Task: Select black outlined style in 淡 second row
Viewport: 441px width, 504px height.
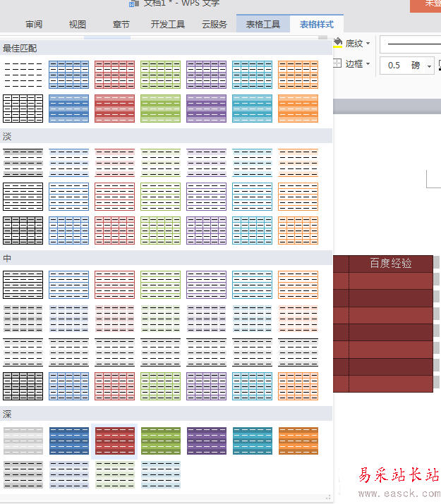Action: pyautogui.click(x=23, y=197)
